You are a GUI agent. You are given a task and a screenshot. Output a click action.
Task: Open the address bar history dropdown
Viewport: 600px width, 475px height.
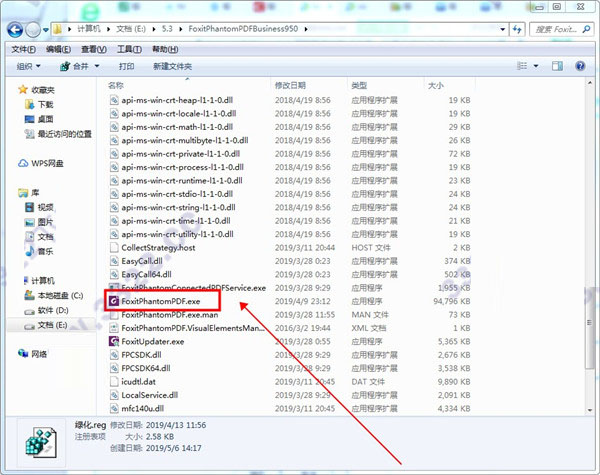[502, 29]
